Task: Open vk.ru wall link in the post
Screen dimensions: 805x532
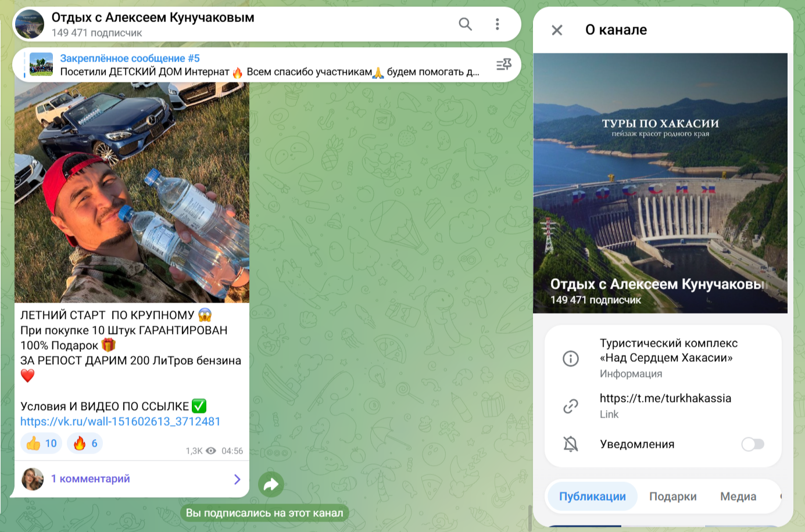Action: [x=120, y=421]
